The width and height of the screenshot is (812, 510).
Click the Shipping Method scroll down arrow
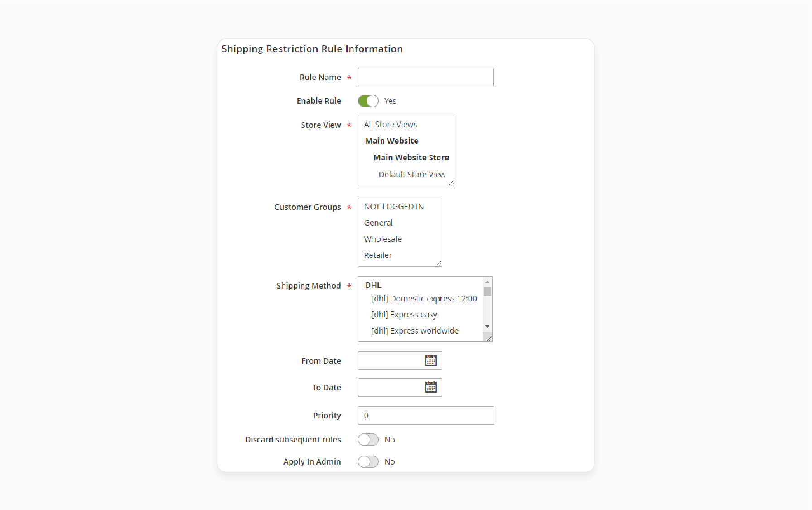(x=488, y=327)
